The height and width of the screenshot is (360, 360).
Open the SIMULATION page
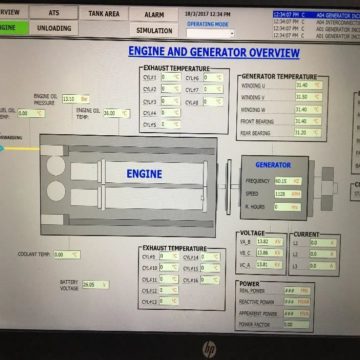[x=154, y=30]
